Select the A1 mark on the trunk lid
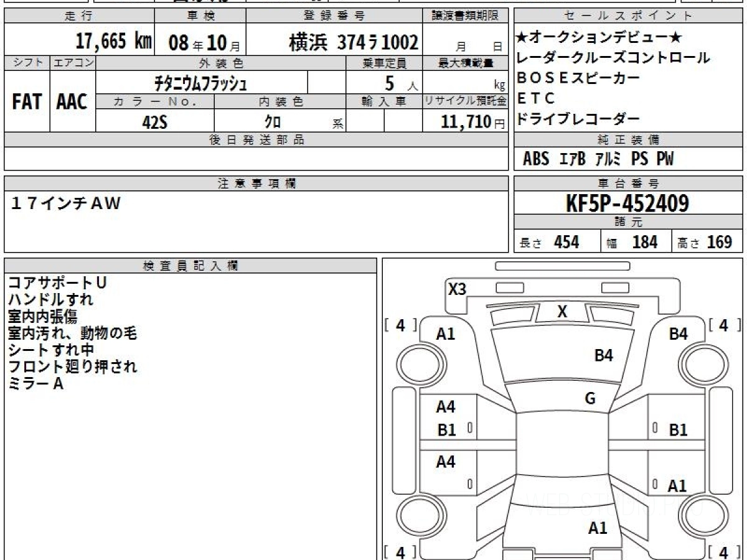This screenshot has width=747, height=560. tap(598, 528)
